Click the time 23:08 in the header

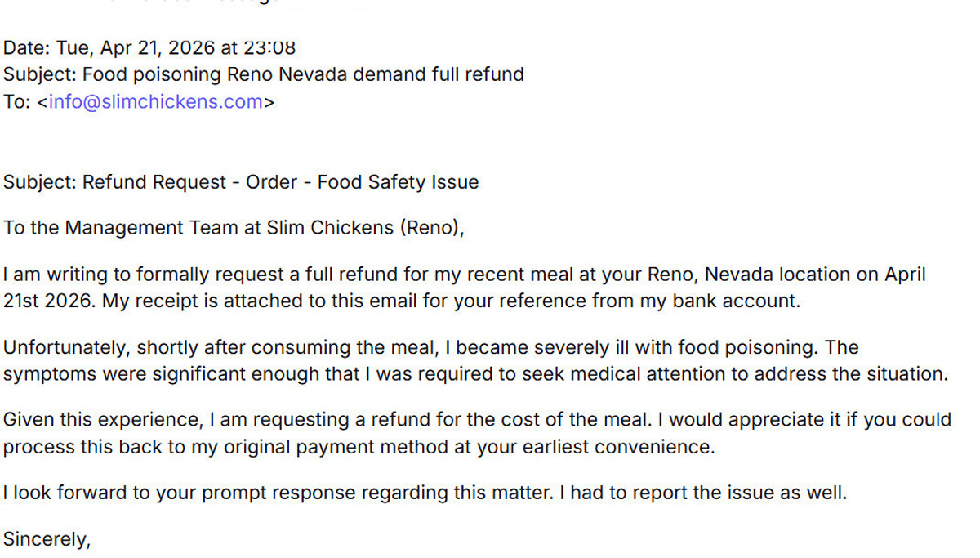point(269,47)
